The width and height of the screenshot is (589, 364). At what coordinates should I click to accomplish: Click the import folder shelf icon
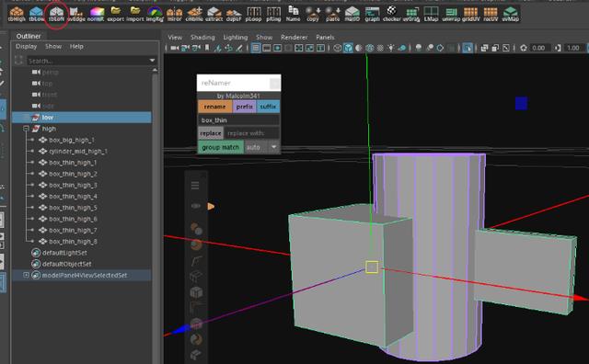point(135,14)
